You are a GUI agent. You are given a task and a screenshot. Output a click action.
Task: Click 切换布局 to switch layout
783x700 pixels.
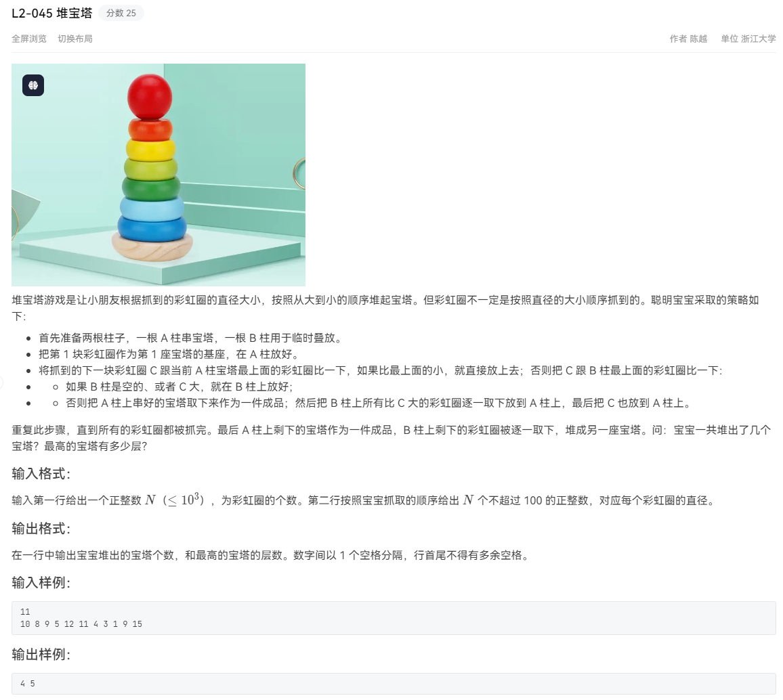tap(75, 39)
